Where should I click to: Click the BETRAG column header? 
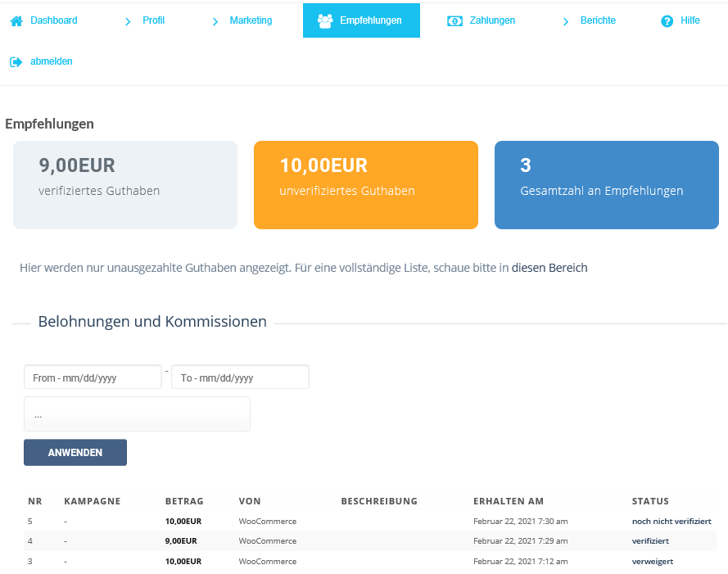pos(184,501)
